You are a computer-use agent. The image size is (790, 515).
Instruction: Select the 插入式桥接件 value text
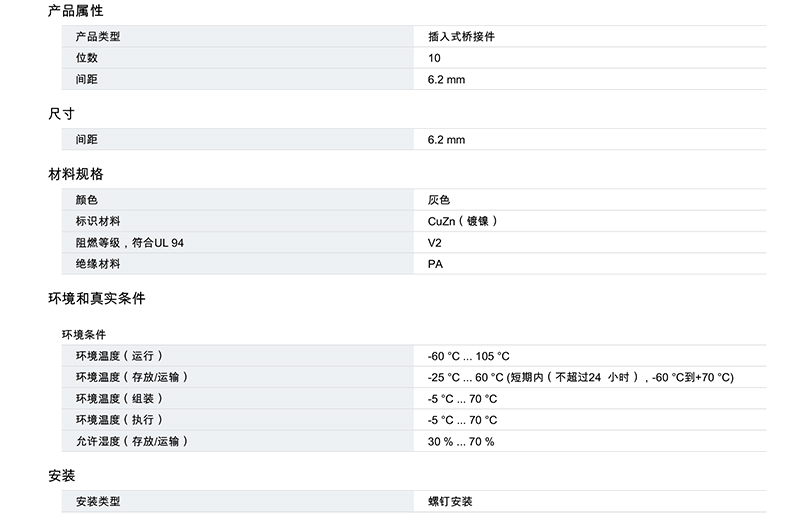point(461,37)
